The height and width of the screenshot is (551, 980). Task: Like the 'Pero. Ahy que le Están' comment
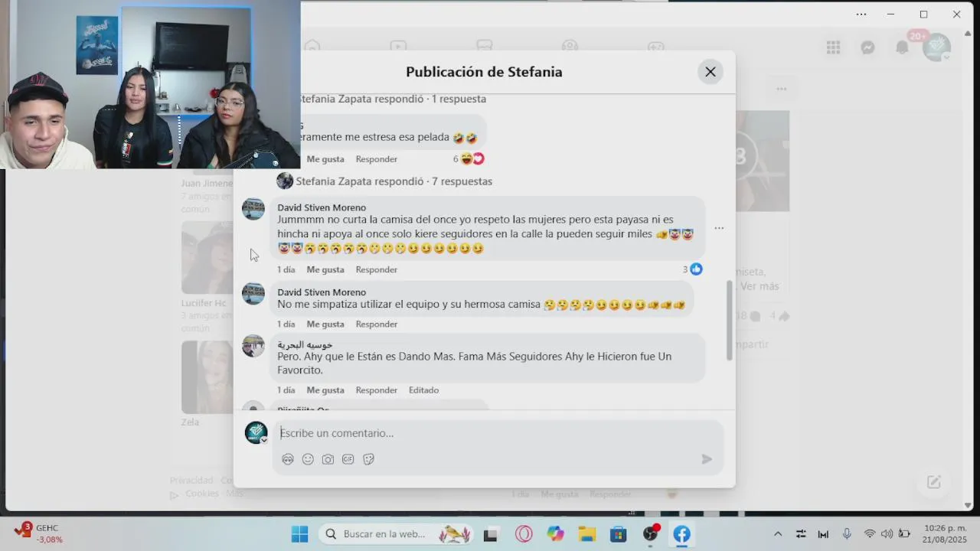pos(325,390)
